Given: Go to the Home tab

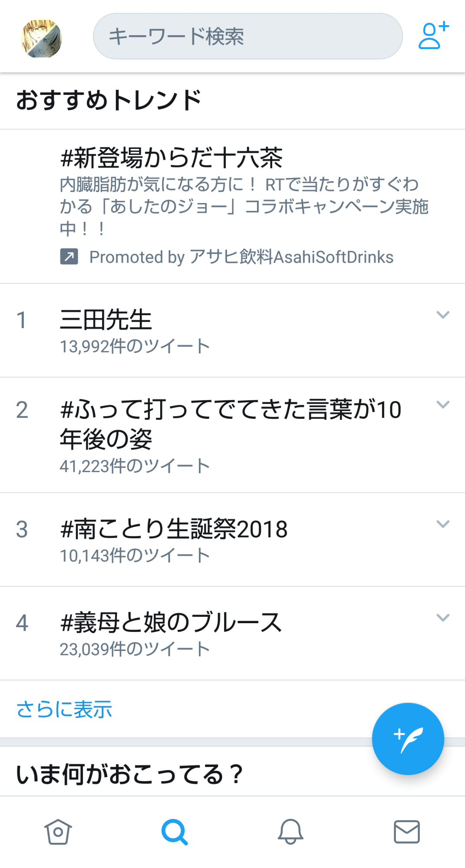Looking at the screenshot, I should [58, 832].
